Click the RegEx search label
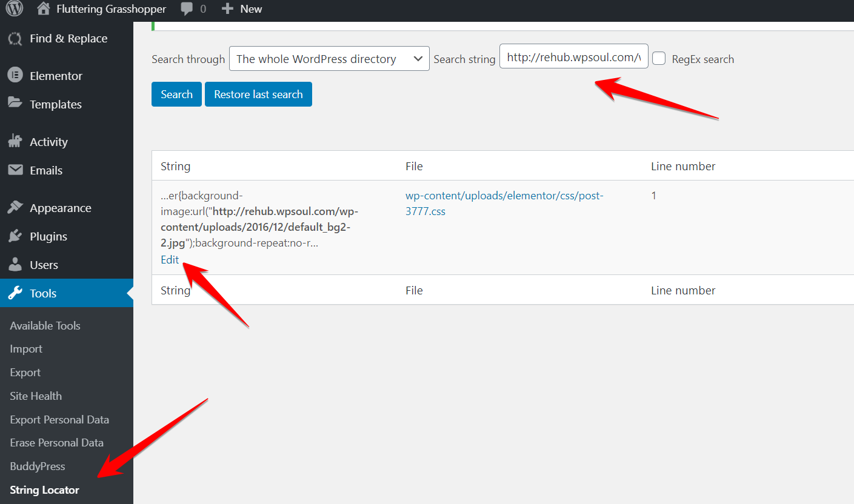The image size is (854, 504). coord(703,59)
